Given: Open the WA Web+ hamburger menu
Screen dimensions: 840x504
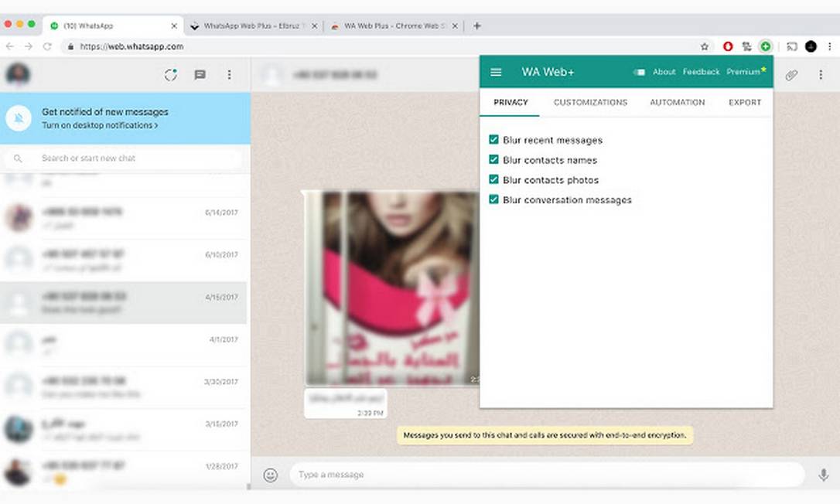Looking at the screenshot, I should pyautogui.click(x=497, y=72).
